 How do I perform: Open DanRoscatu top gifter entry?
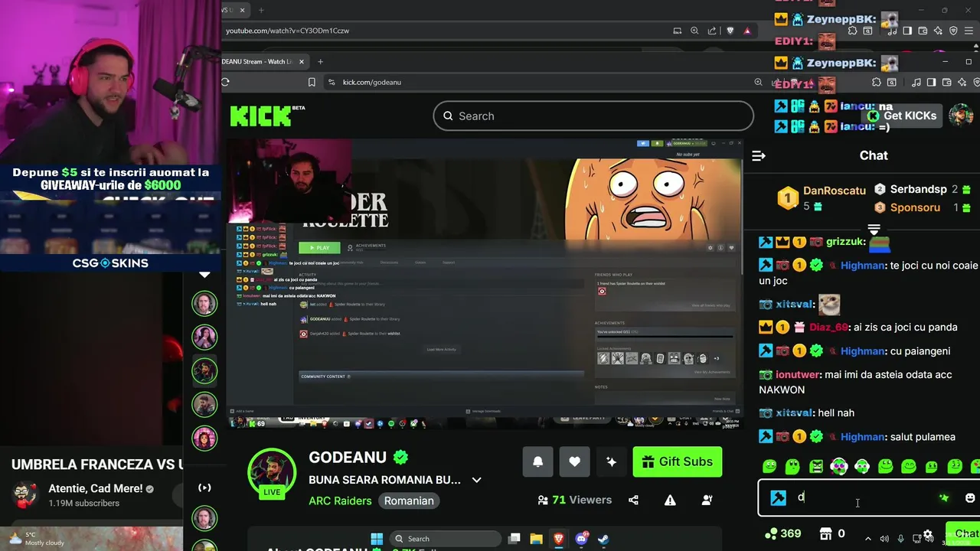822,198
